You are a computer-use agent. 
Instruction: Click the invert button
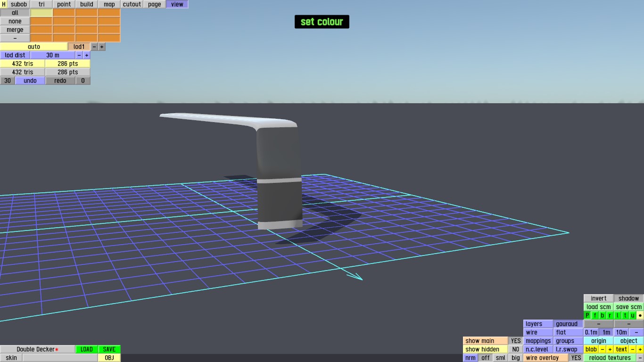tap(599, 298)
